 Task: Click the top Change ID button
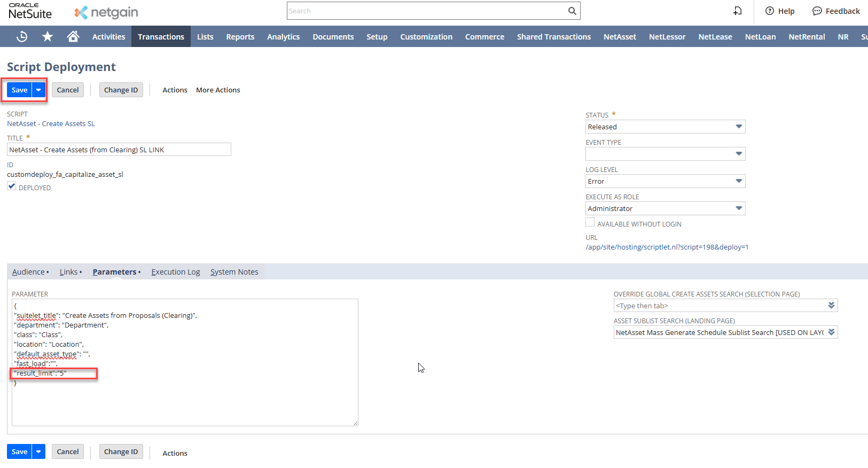click(x=121, y=90)
